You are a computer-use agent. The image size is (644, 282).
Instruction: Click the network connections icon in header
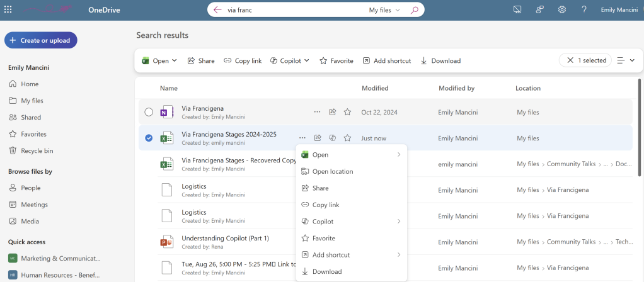point(539,9)
